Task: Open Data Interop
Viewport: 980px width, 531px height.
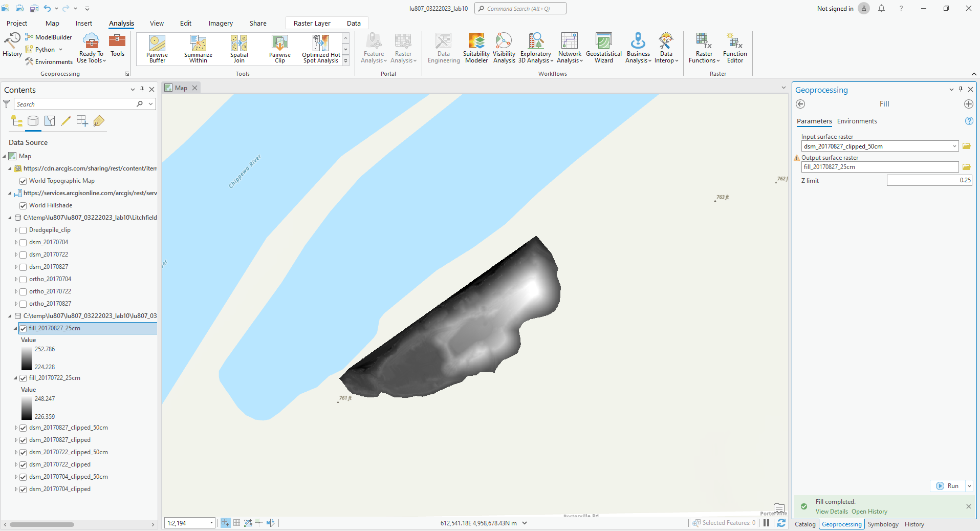Action: tap(666, 48)
